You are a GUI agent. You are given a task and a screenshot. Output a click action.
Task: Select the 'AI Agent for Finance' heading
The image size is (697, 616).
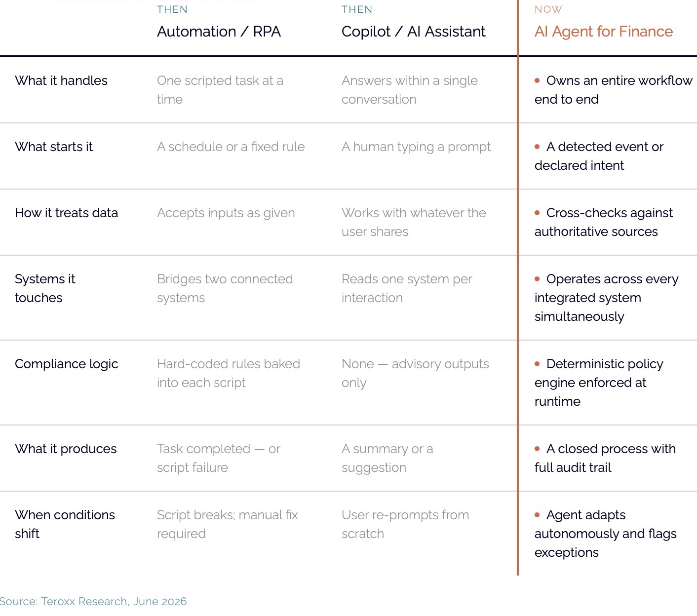604,32
